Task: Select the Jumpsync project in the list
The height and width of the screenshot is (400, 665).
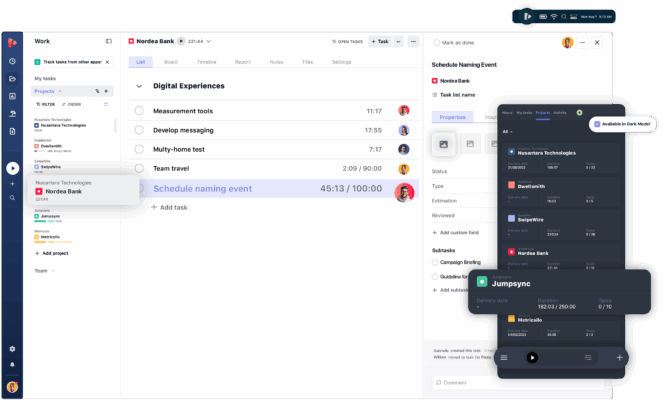Action: click(47, 216)
